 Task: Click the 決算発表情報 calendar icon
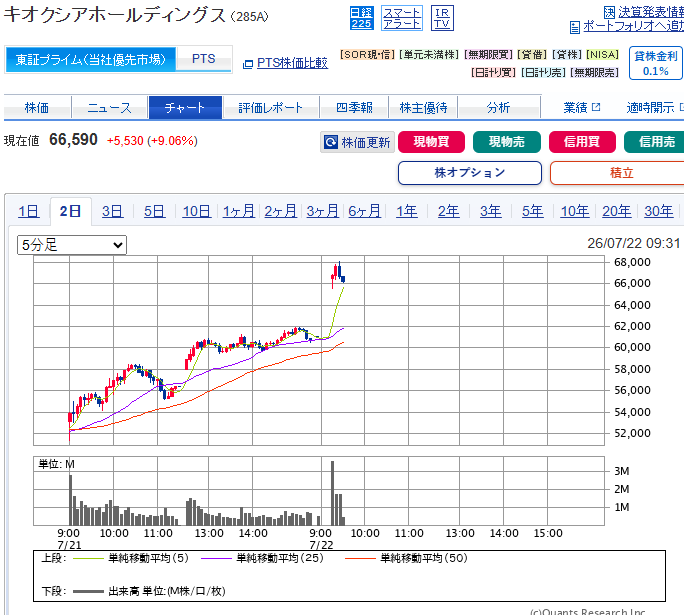pyautogui.click(x=609, y=13)
